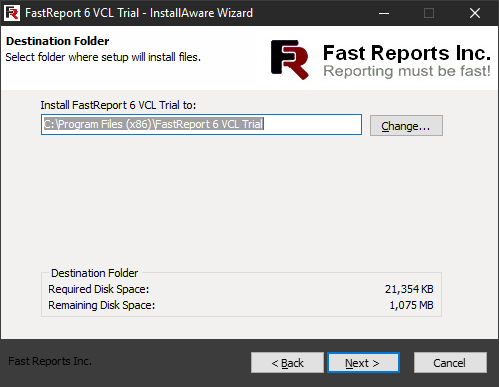Click the Change... folder button
499x387 pixels.
point(406,126)
